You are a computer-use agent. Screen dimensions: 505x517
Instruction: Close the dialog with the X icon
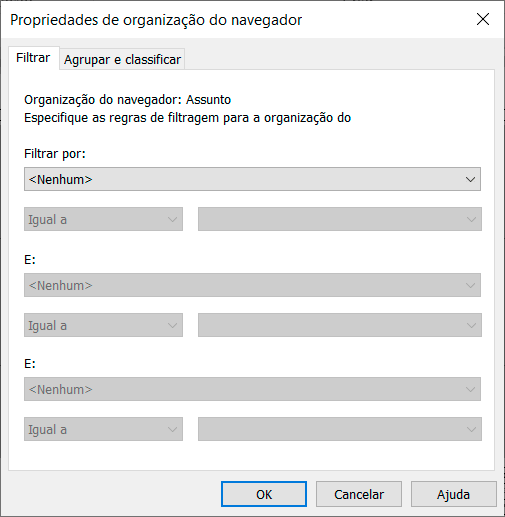[x=483, y=19]
